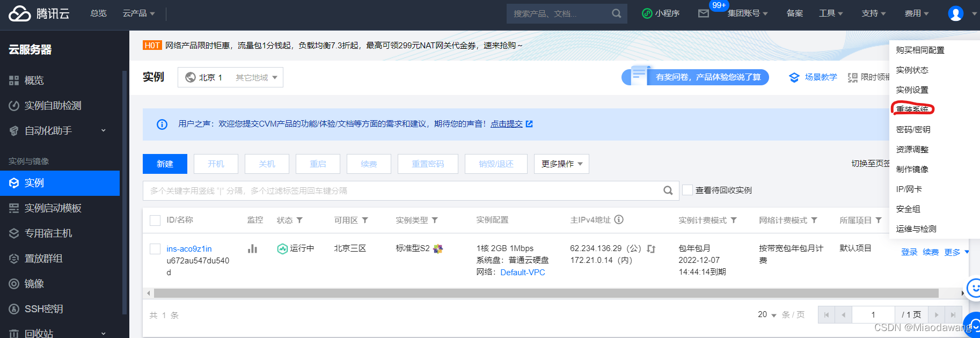The height and width of the screenshot is (338, 980).
Task: Toggle the select-all checkbox in table header
Action: (x=155, y=220)
